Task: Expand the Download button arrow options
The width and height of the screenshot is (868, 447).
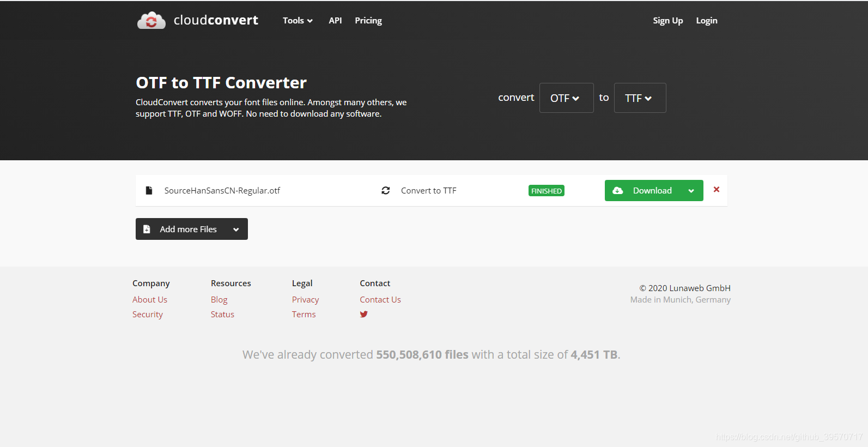Action: click(x=691, y=191)
